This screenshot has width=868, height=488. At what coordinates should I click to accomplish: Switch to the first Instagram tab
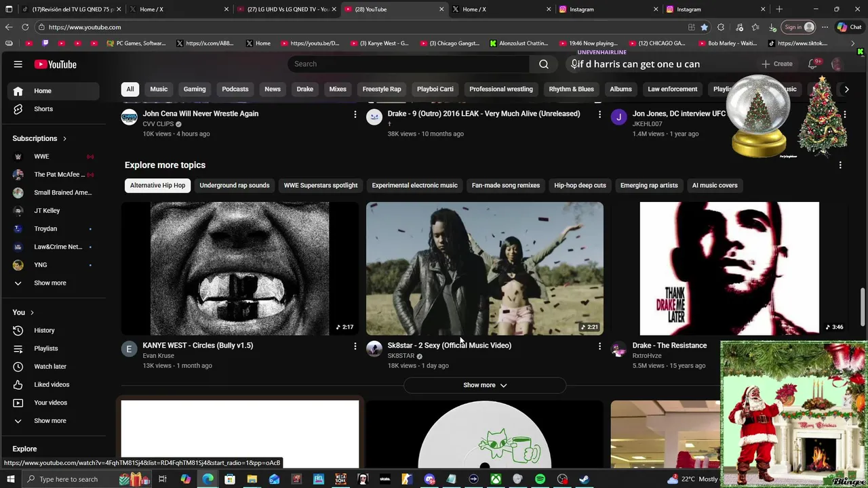[608, 9]
